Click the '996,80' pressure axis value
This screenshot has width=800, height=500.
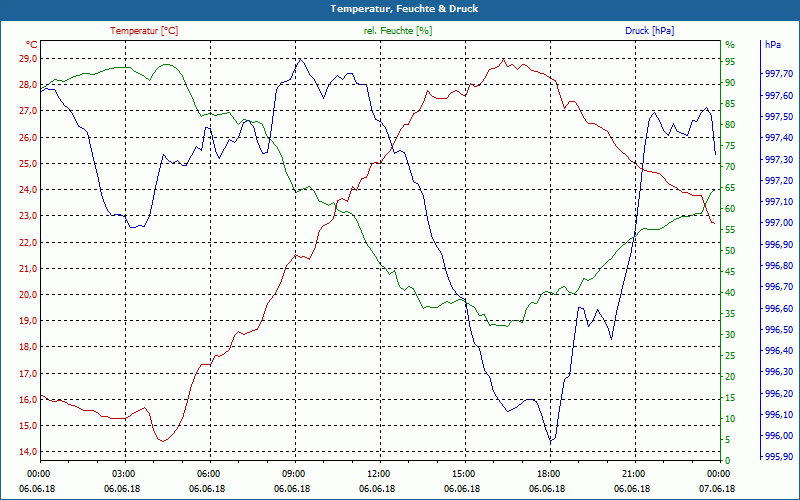pyautogui.click(x=779, y=266)
